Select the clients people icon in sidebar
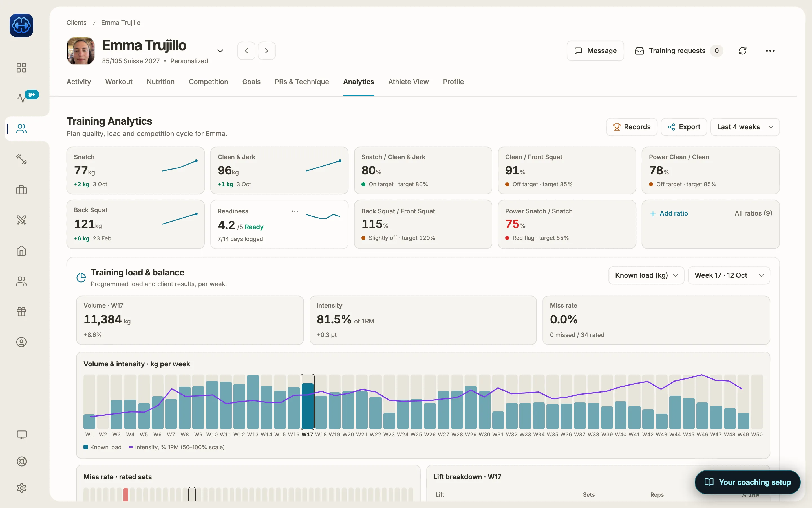The width and height of the screenshot is (812, 508). [x=21, y=128]
